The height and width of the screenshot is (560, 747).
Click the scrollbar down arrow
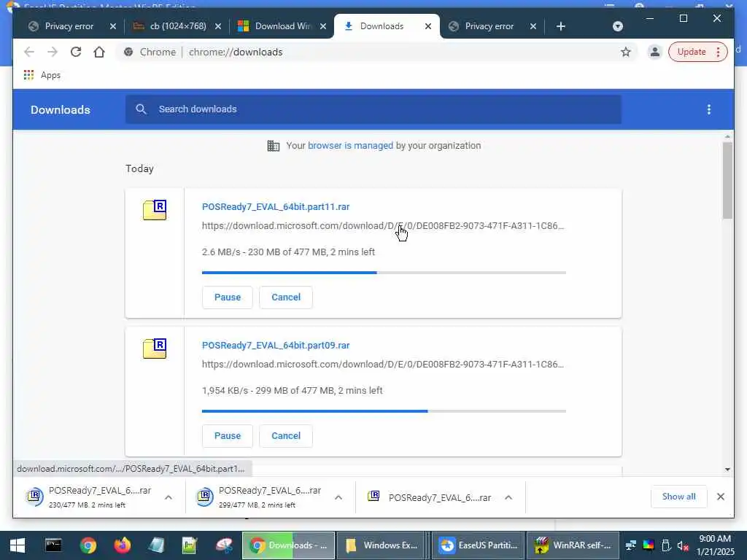click(x=727, y=470)
